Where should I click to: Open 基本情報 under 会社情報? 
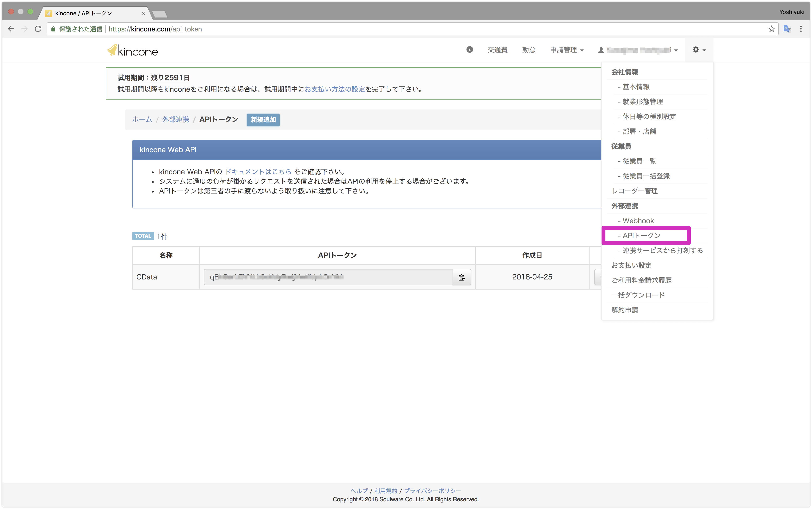(635, 87)
